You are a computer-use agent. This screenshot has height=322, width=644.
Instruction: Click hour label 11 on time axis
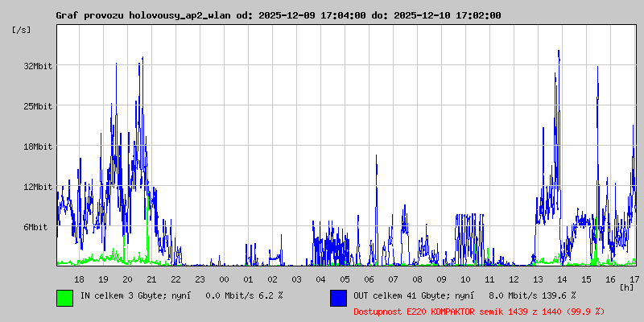[489, 279]
